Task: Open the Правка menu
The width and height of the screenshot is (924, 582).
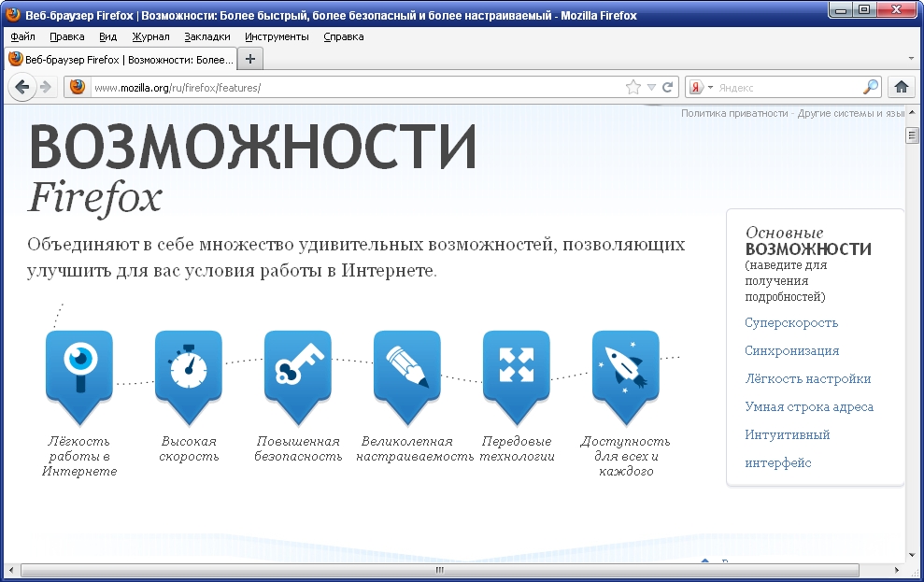Action: point(66,36)
